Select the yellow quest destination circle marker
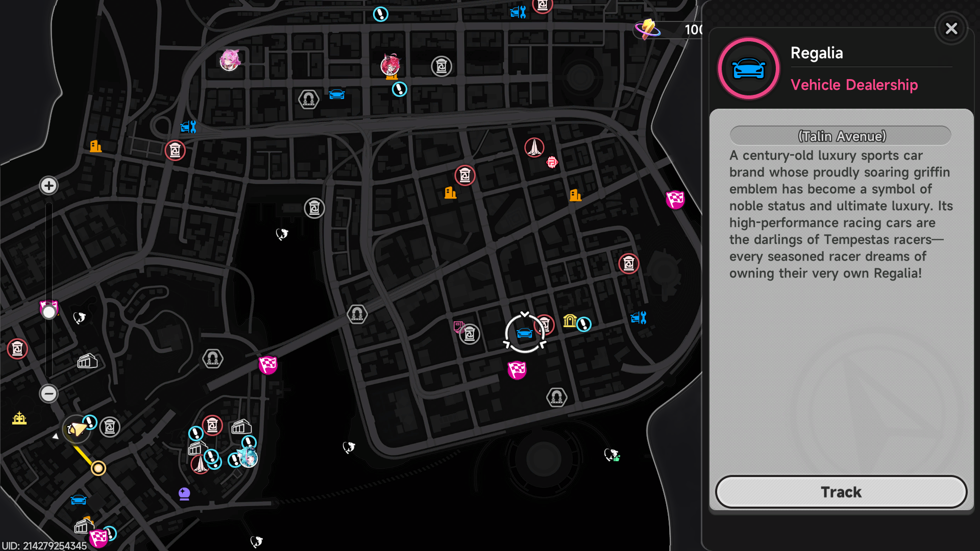980x551 pixels. click(98, 468)
